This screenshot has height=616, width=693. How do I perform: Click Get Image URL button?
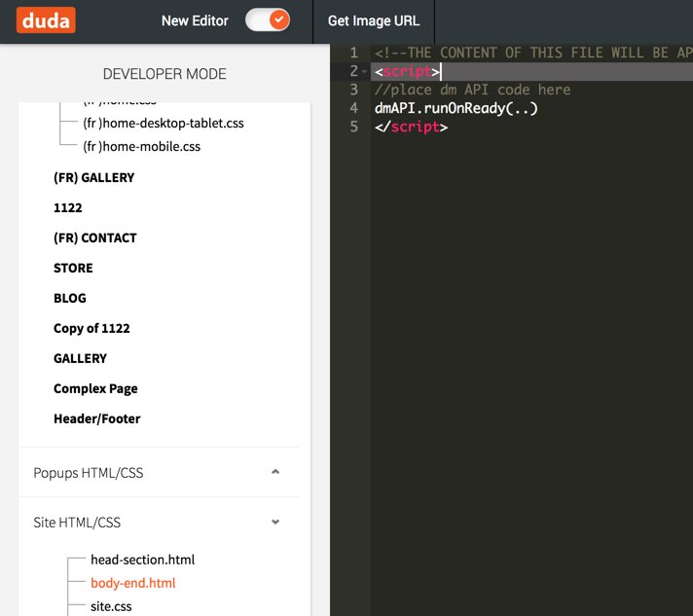point(374,20)
